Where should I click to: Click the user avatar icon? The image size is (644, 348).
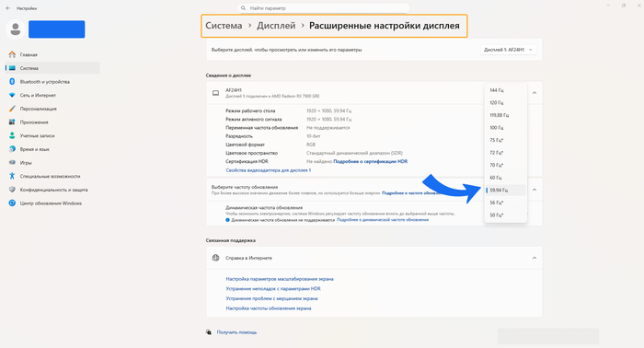(x=16, y=29)
